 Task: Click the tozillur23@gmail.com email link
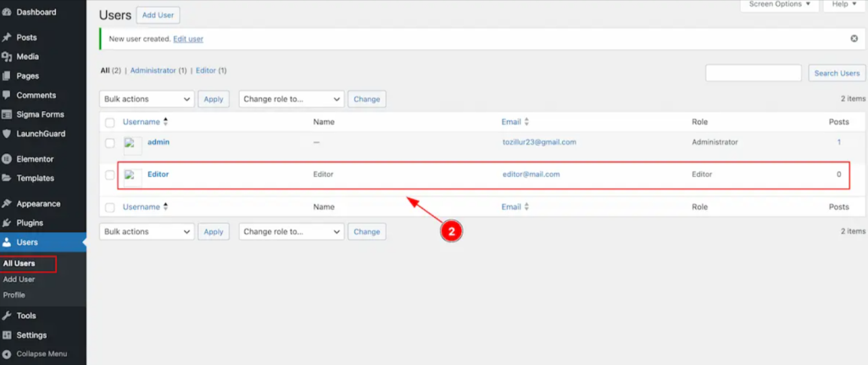pyautogui.click(x=539, y=142)
